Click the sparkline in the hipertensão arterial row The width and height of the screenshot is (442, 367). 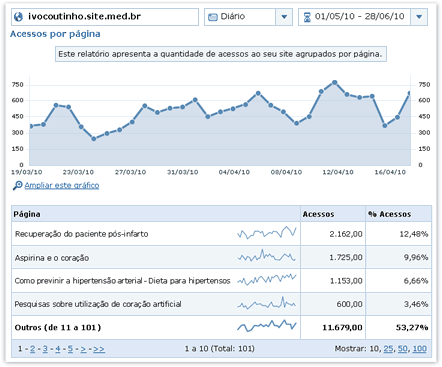pos(267,279)
